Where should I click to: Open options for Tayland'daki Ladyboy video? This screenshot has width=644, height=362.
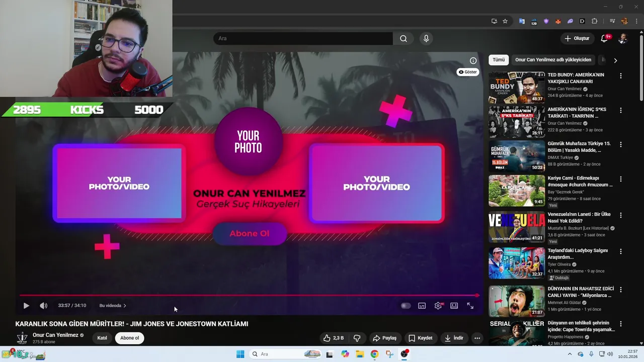[620, 251]
